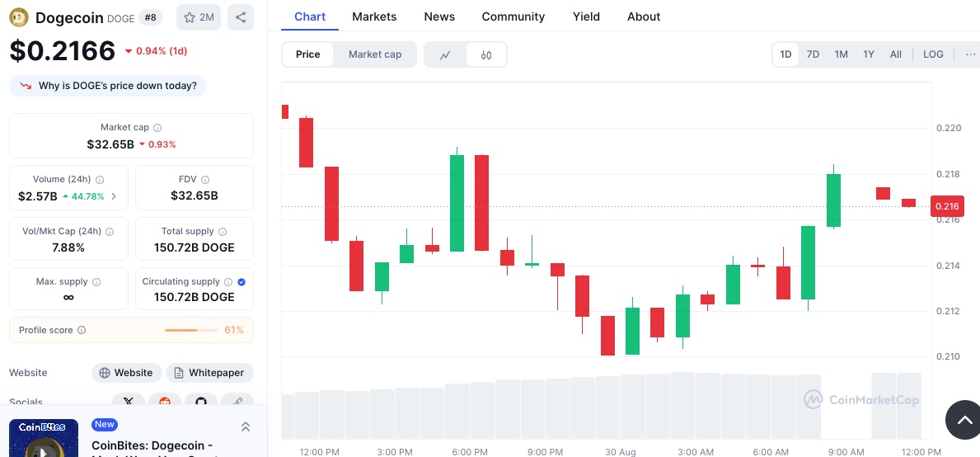Click the 0.220 price axis label
Screen dimensions: 980x457
pos(948,128)
